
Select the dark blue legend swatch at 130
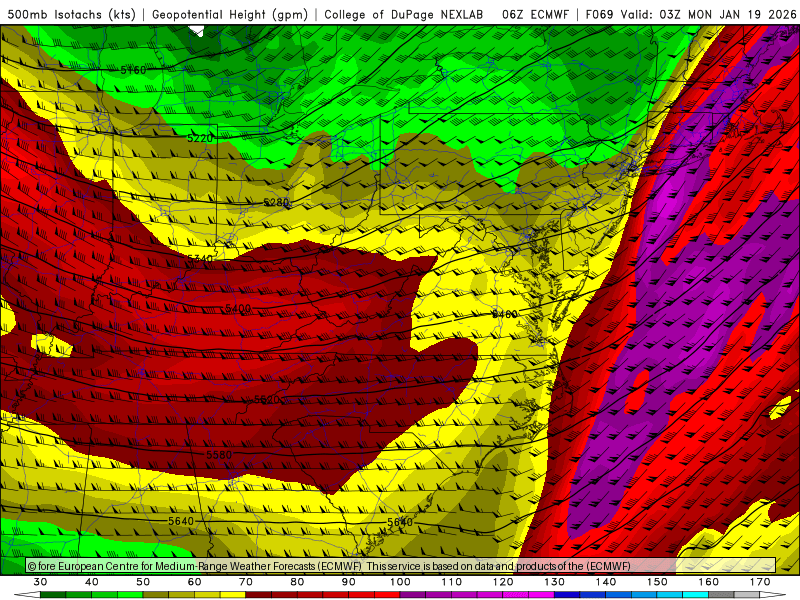[567, 595]
